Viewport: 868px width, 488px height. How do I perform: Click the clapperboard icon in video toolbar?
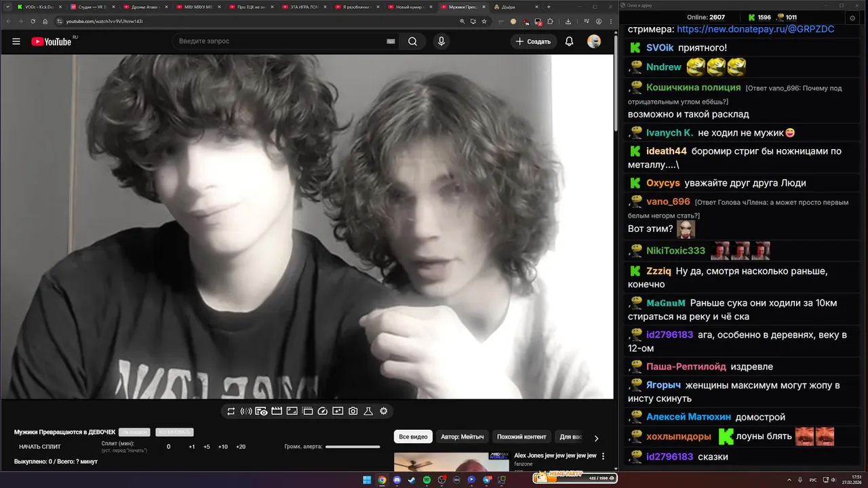tap(277, 411)
